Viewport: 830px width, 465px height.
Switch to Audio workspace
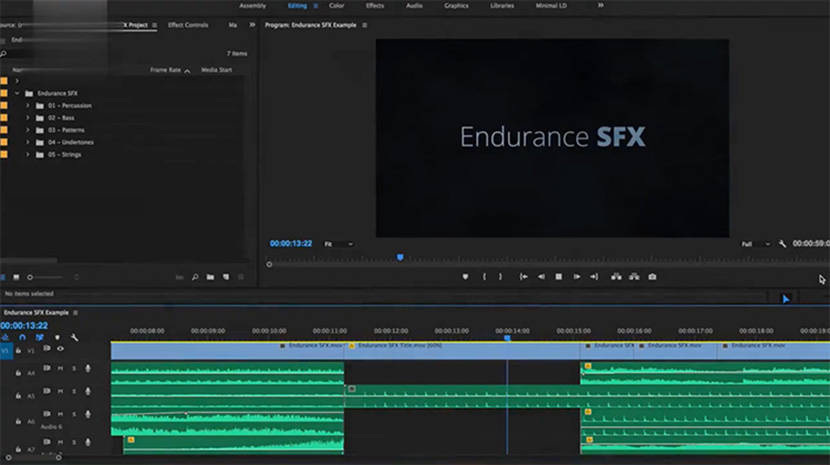click(x=414, y=6)
